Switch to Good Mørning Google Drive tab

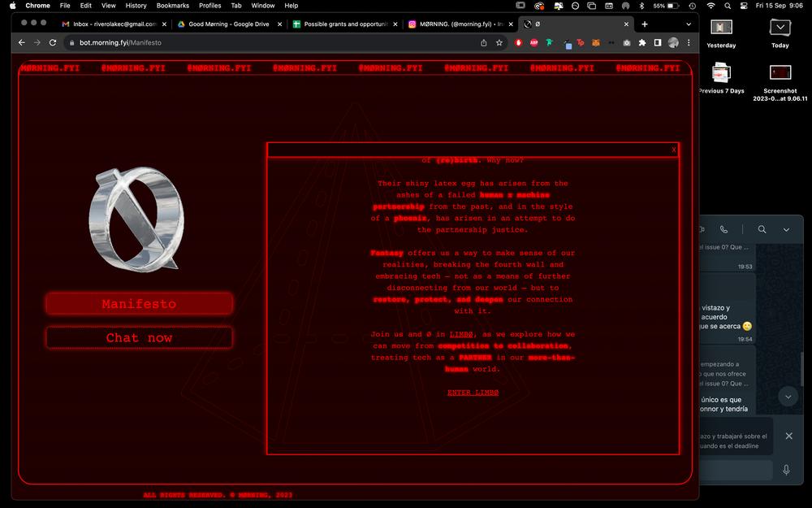click(x=228, y=24)
